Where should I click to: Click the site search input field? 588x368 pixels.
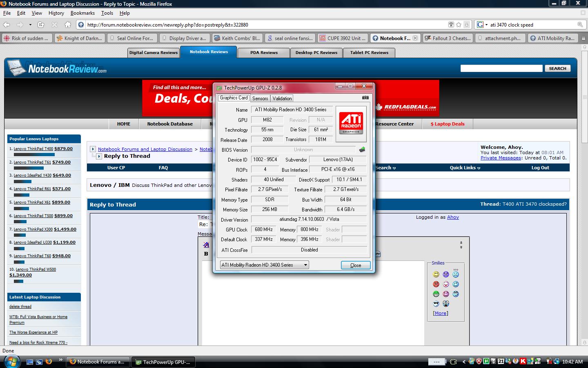501,68
